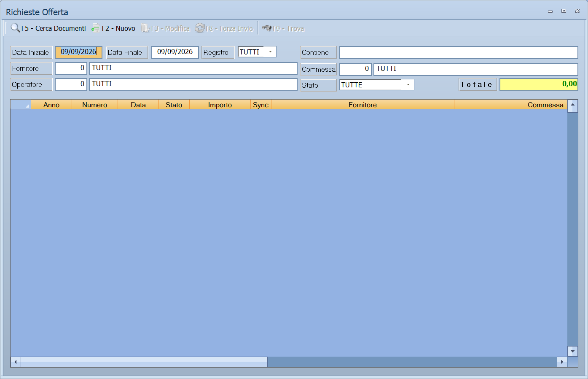Click the horizontal scrollbar left arrow
The image size is (588, 379).
tap(16, 362)
